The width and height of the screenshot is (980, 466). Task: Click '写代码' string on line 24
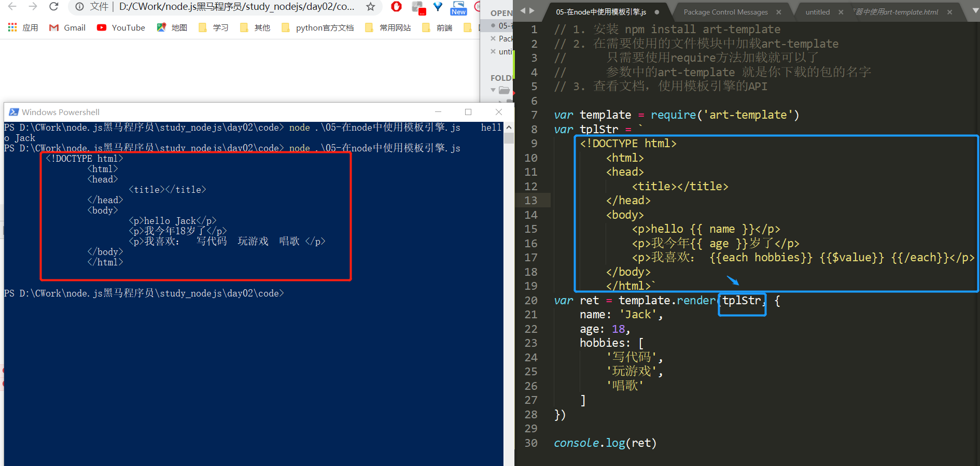coord(632,357)
